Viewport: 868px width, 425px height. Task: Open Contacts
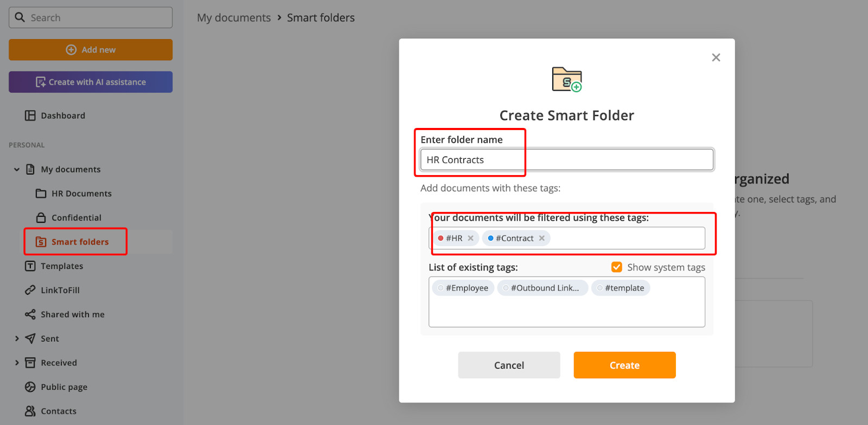59,411
